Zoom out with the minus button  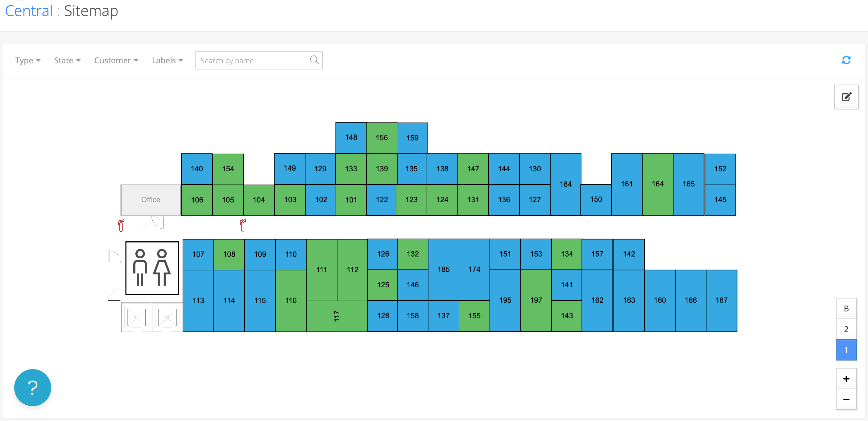[x=846, y=399]
